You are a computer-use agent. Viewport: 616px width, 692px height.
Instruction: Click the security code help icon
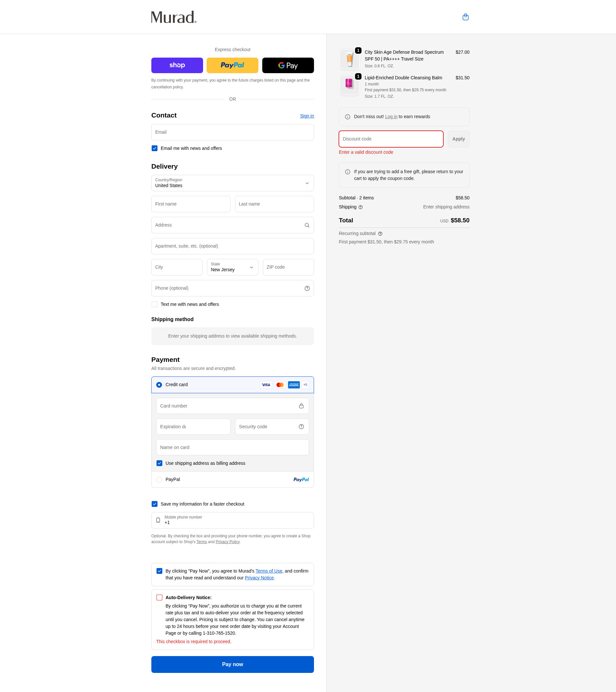(x=301, y=427)
